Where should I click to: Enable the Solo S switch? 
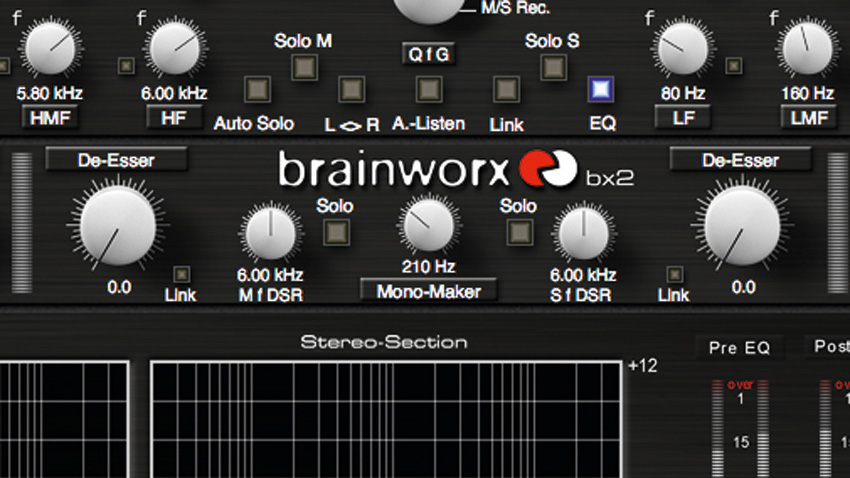pos(553,67)
